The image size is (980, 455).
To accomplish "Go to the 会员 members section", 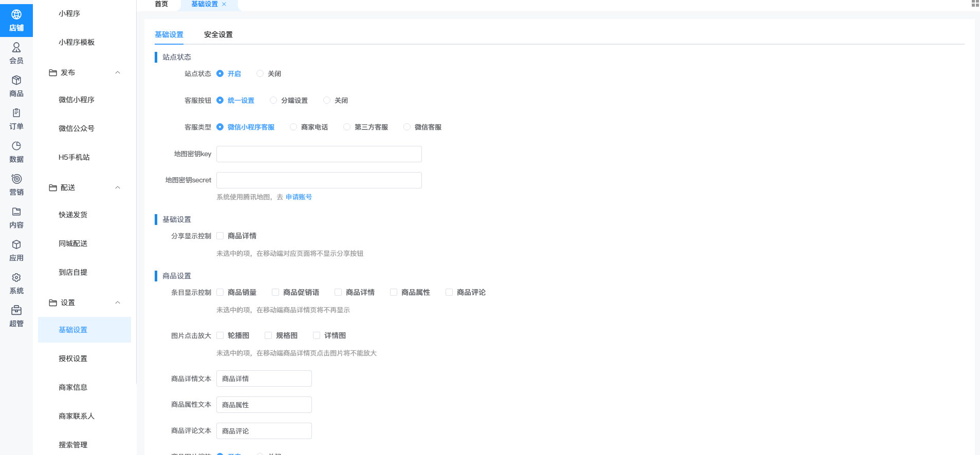I will coord(16,53).
